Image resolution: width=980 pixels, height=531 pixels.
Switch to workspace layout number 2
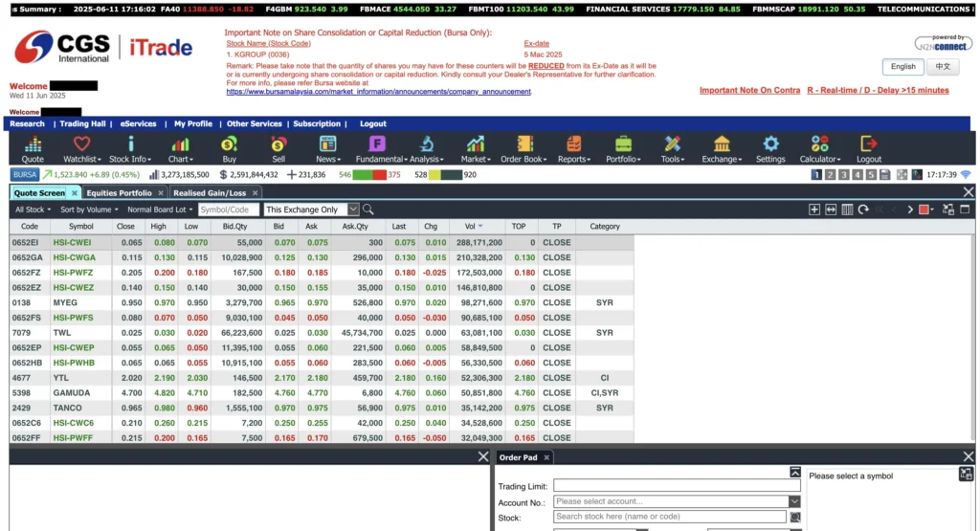831,175
